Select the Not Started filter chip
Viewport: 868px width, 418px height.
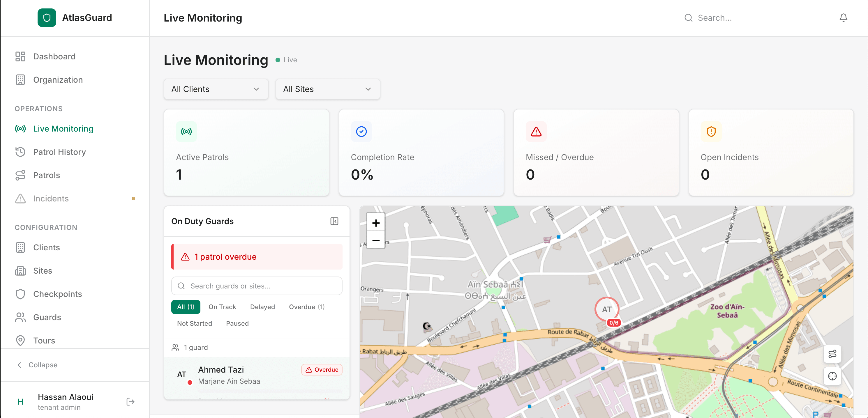[x=194, y=323]
